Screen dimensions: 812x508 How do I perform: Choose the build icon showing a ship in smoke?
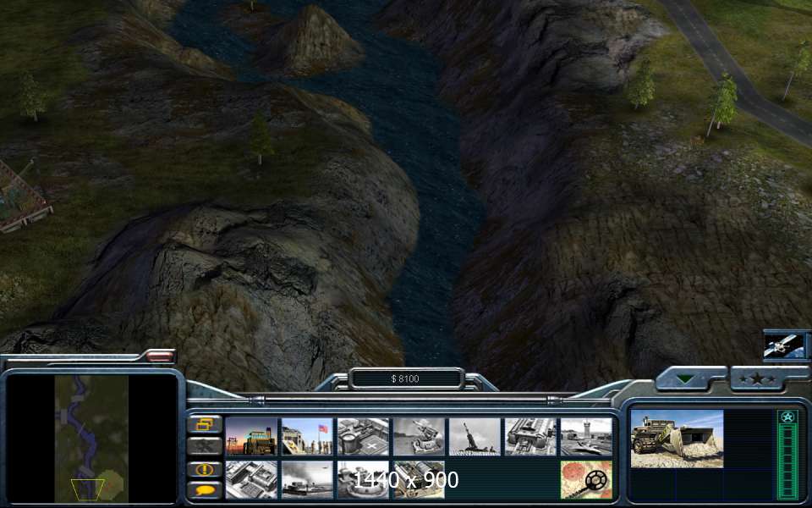[x=307, y=480]
